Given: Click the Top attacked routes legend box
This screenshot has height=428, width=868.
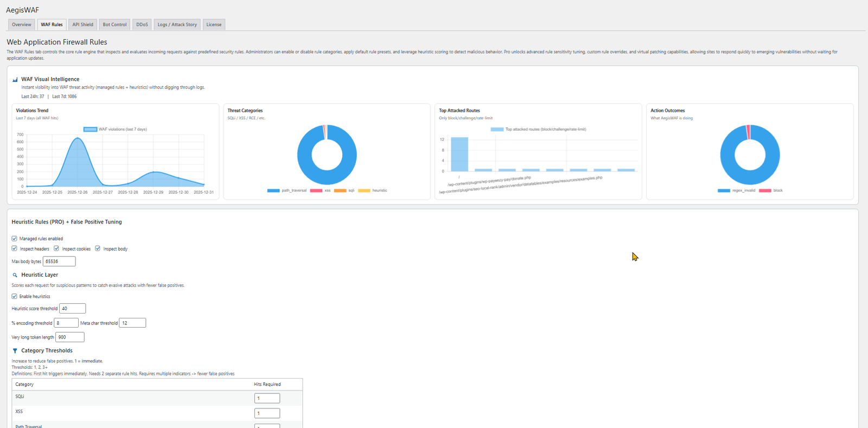Looking at the screenshot, I should coord(497,129).
